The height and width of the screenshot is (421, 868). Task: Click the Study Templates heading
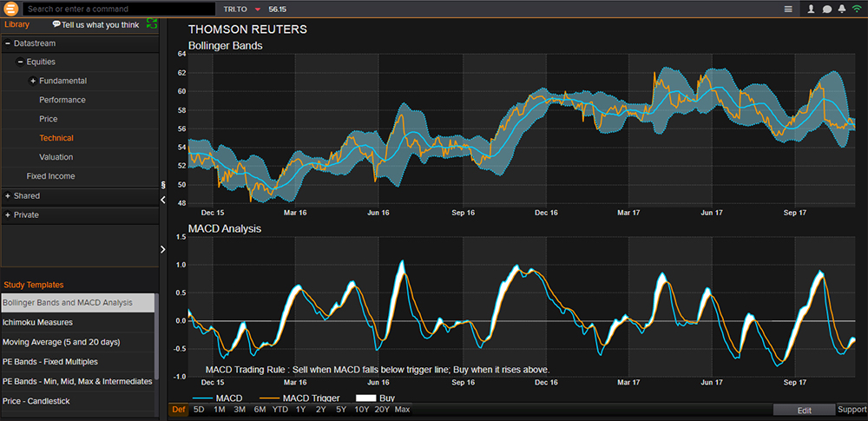click(34, 285)
